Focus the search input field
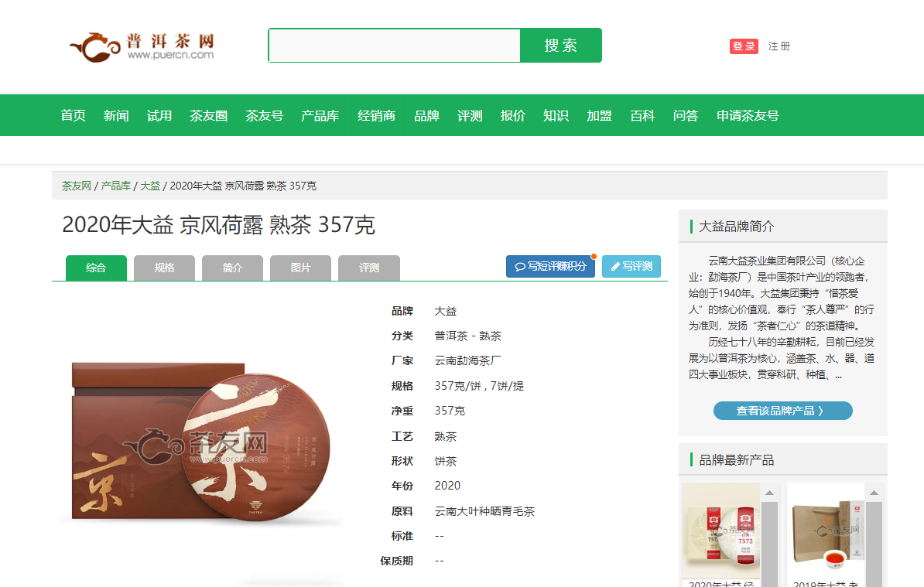This screenshot has width=924, height=587. click(394, 46)
